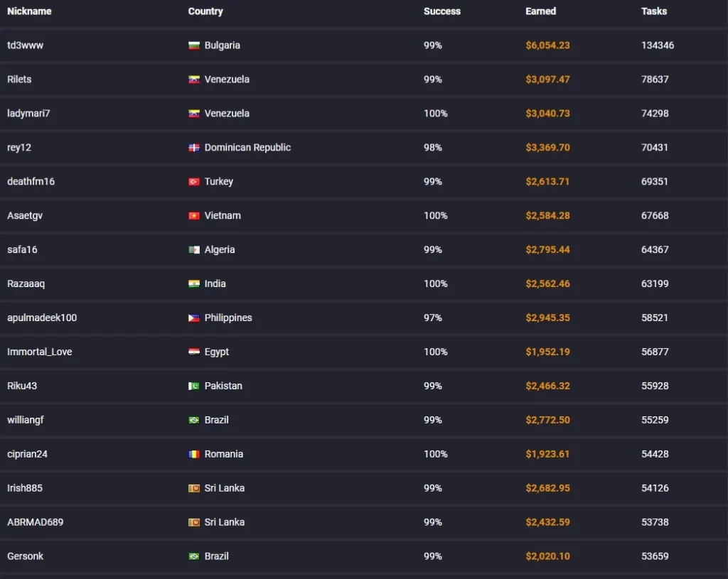The image size is (728, 579).
Task: Click the Bulgaria flag icon
Action: (x=193, y=45)
